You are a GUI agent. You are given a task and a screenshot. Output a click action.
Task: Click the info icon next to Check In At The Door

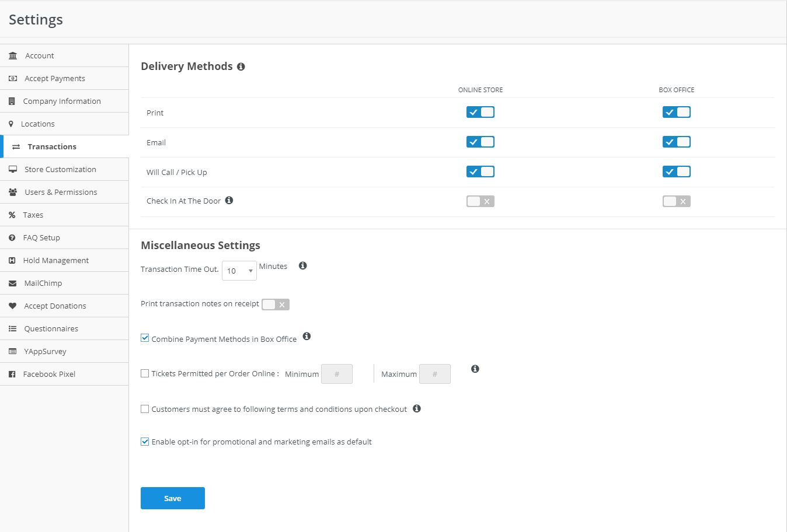229,200
